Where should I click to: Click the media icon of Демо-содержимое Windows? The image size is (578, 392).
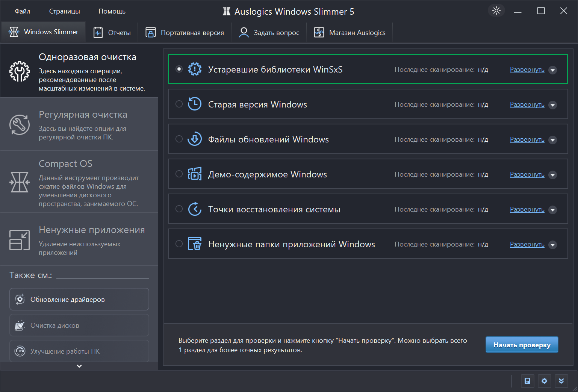[x=195, y=174]
